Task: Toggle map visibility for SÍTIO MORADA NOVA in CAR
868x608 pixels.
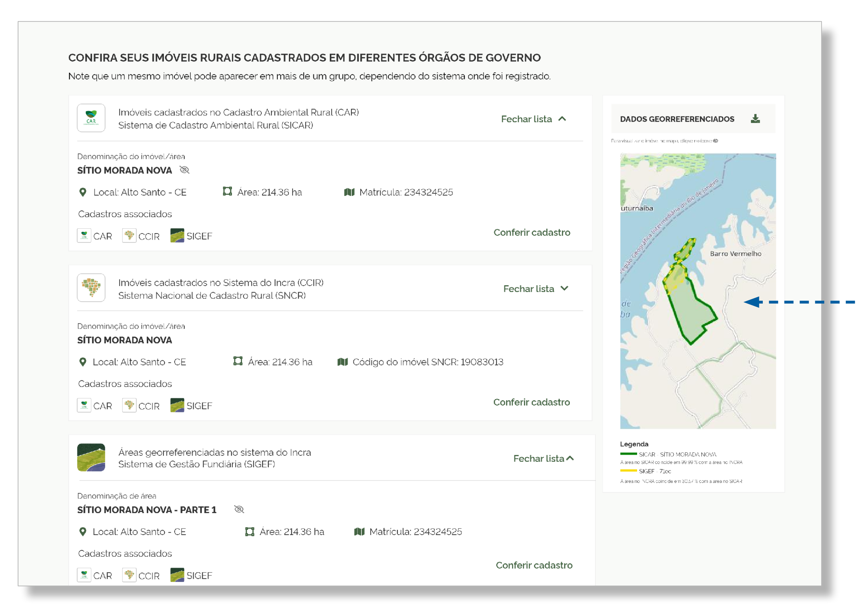Action: pos(184,170)
